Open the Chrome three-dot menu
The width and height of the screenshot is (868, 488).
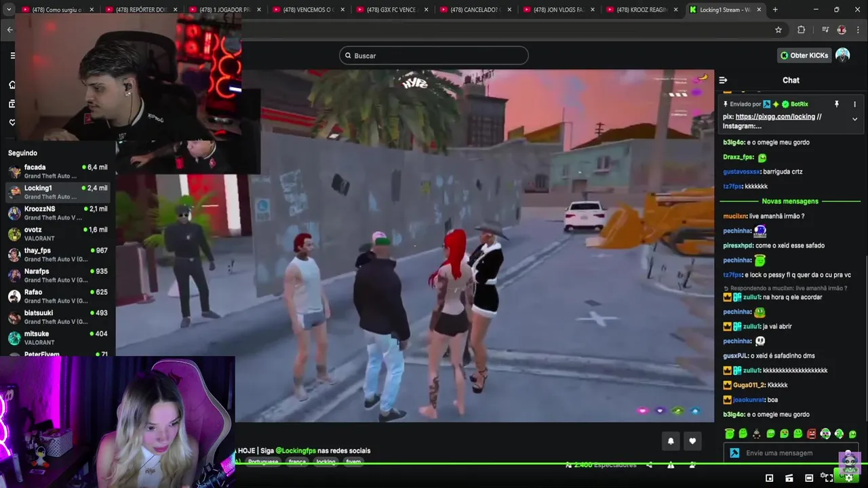tap(858, 30)
